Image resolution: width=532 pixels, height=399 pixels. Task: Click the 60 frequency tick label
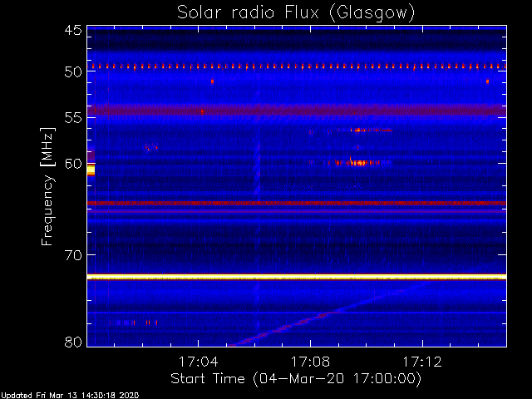[73, 164]
